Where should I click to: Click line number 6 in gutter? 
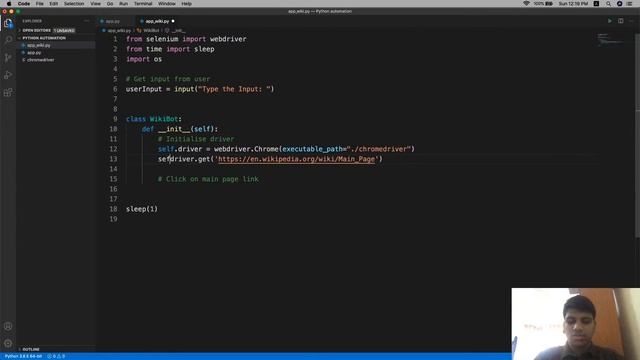(x=115, y=89)
